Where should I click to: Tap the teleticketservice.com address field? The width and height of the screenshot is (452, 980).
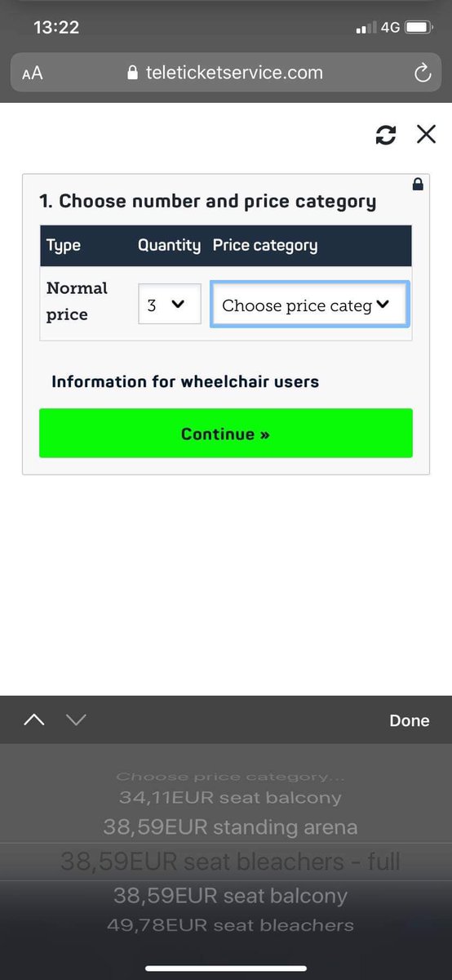pos(226,73)
